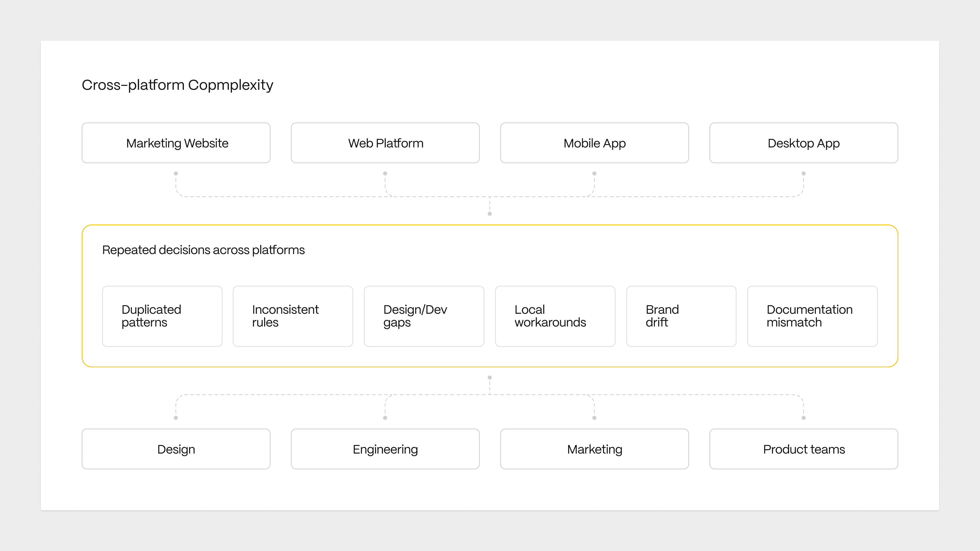Click connector dot below Marketing Website

(176, 173)
